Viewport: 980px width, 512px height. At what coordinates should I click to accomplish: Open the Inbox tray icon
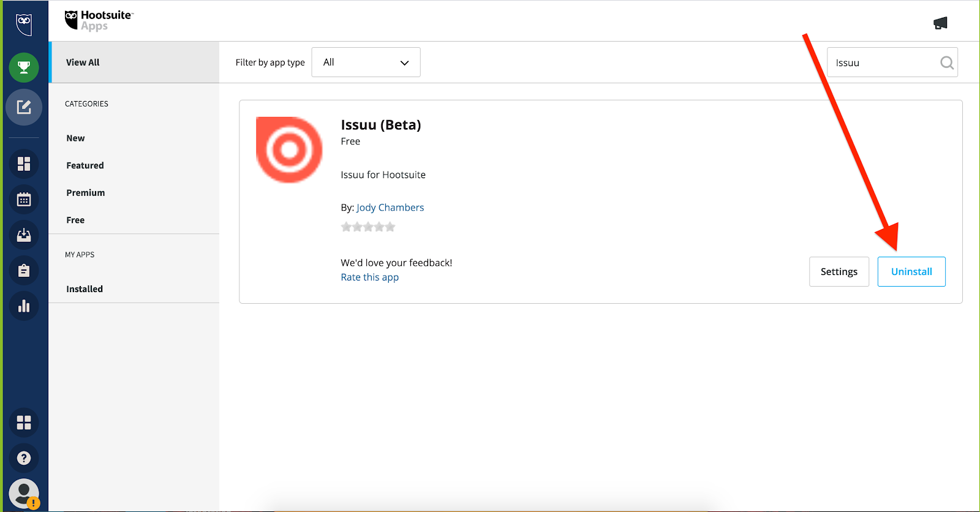(x=24, y=235)
